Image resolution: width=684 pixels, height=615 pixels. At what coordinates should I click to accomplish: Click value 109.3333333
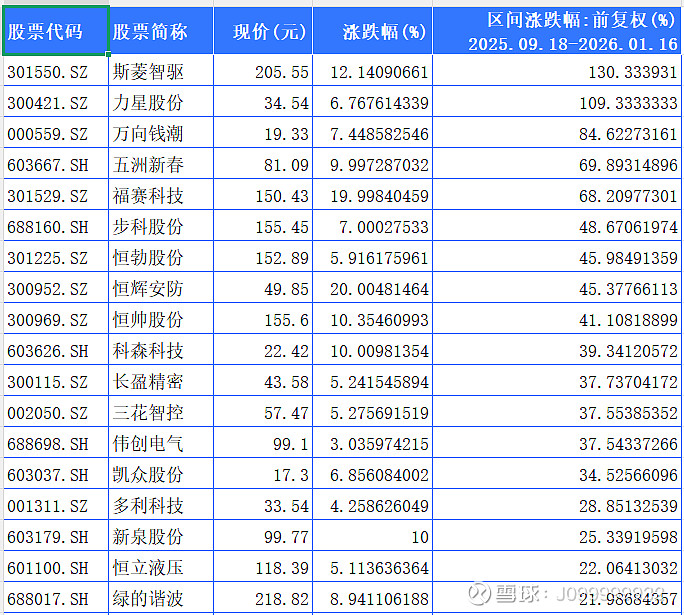pyautogui.click(x=628, y=103)
